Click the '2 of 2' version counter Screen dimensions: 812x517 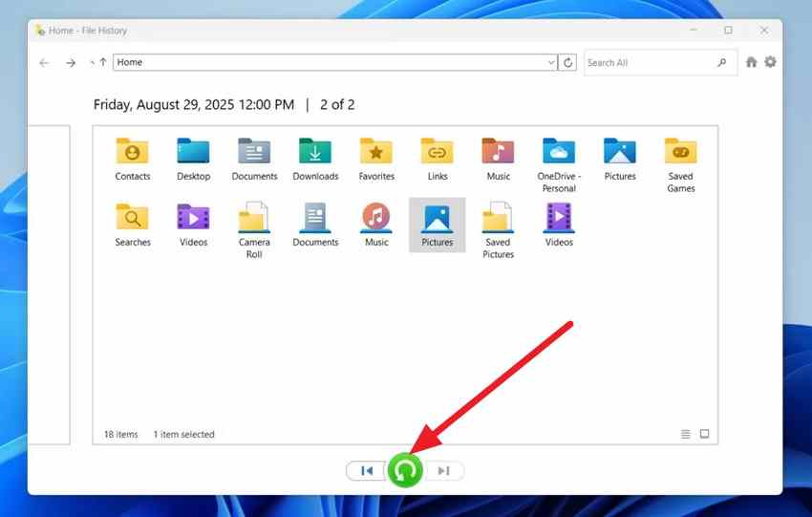point(337,105)
